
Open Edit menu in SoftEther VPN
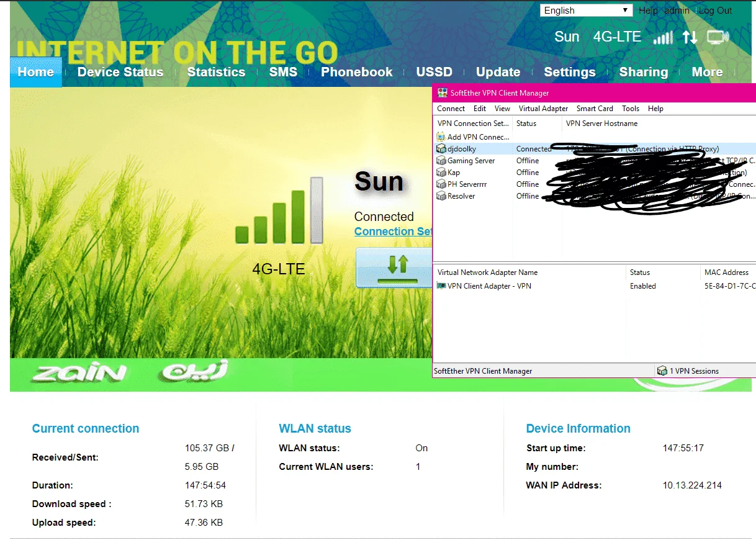(480, 109)
